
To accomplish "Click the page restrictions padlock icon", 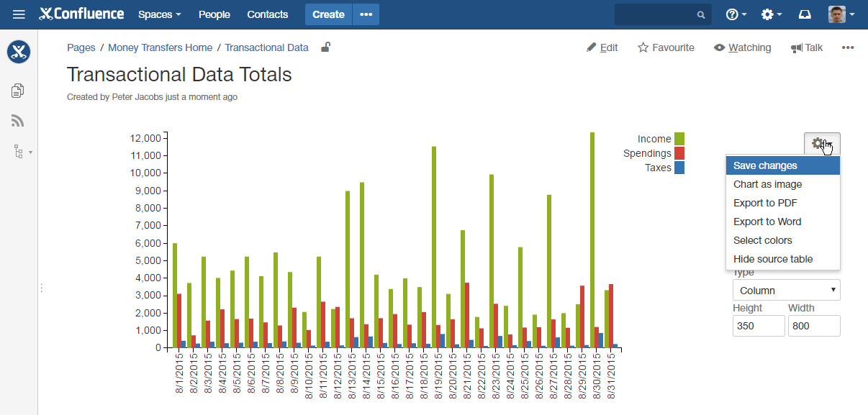I will coord(325,47).
